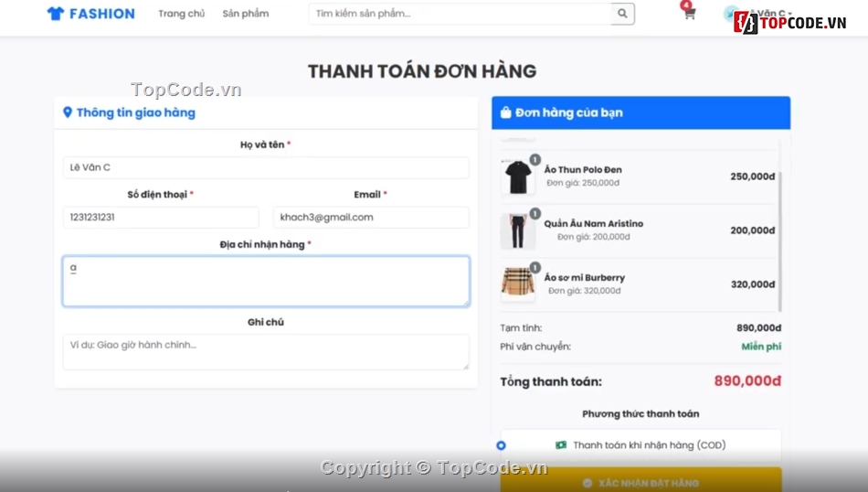Click the Địa chỉ nhận hàng textarea
The height and width of the screenshot is (492, 868).
(x=266, y=281)
